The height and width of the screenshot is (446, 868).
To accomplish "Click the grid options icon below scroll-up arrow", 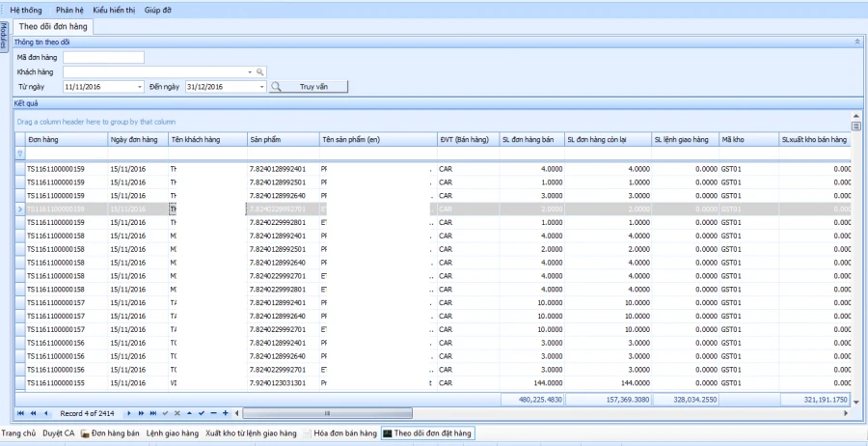I will click(855, 126).
